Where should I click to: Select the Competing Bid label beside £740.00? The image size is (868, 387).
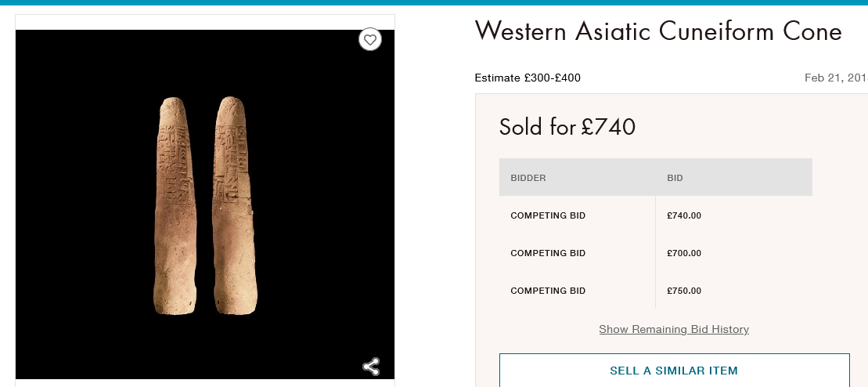pyautogui.click(x=548, y=215)
